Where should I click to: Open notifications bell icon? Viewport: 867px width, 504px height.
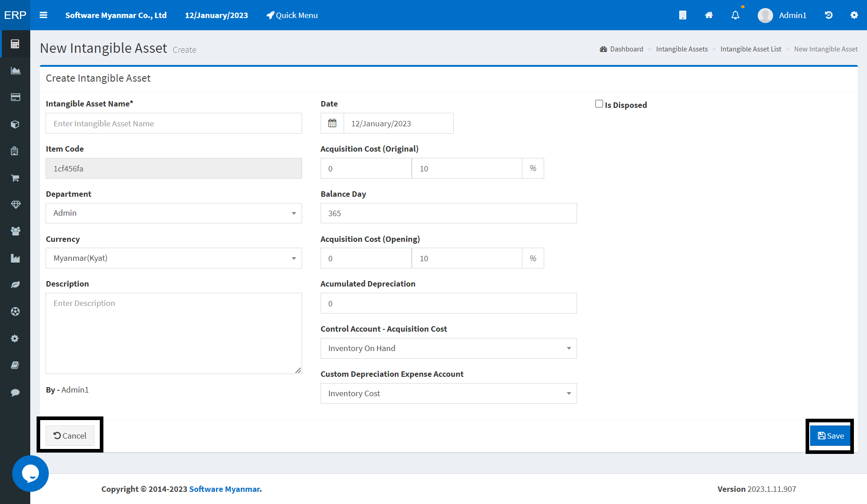[x=735, y=15]
